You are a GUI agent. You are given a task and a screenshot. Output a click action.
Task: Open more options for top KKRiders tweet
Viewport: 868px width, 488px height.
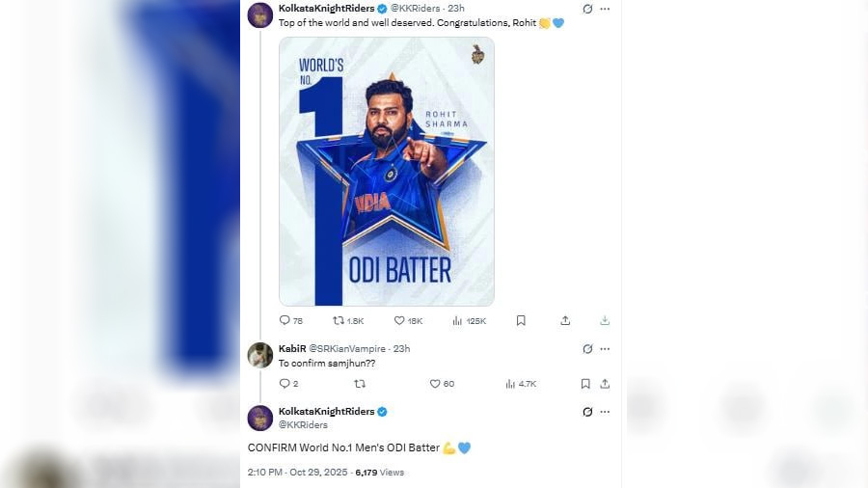pyautogui.click(x=605, y=9)
